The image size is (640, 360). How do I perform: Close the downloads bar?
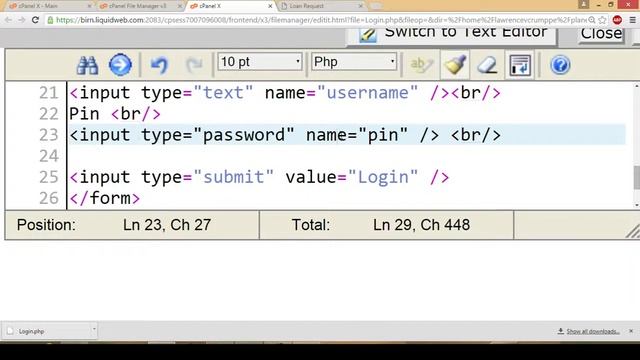click(x=631, y=331)
